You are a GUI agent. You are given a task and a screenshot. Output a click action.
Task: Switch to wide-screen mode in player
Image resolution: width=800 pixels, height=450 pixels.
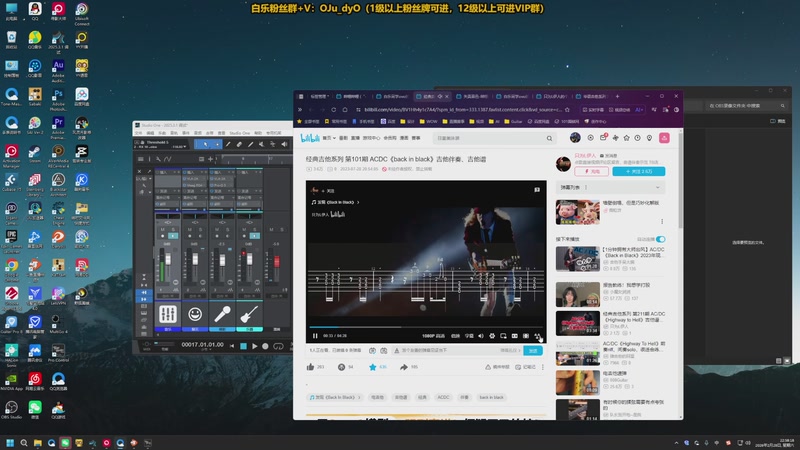point(514,336)
